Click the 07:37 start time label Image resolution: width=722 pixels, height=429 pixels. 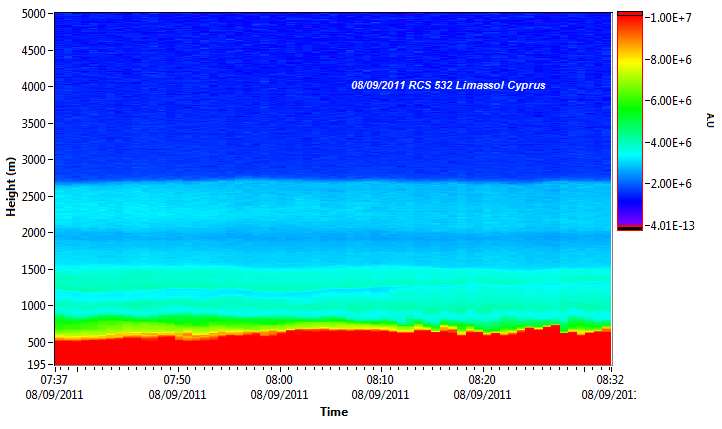[54, 380]
